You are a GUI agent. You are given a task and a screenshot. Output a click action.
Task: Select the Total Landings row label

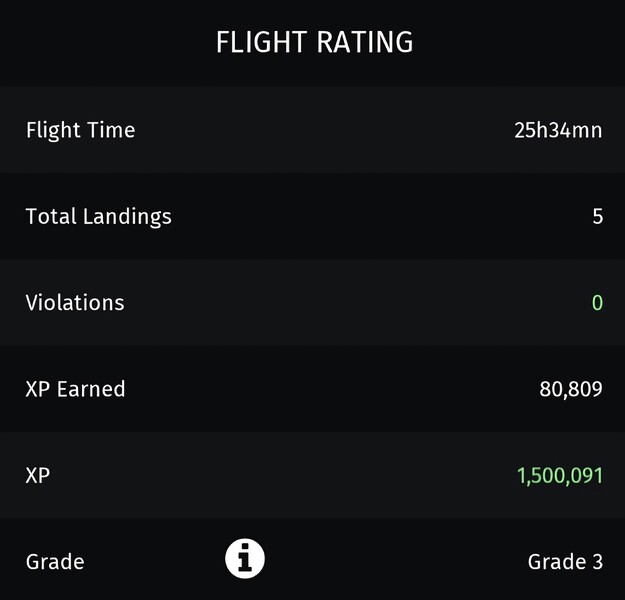pos(98,217)
